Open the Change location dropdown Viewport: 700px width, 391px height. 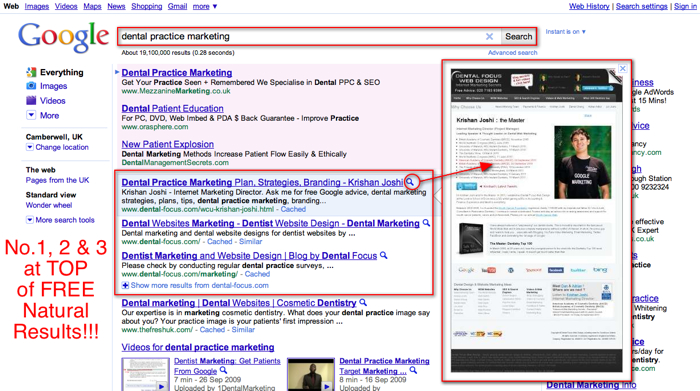(x=29, y=147)
